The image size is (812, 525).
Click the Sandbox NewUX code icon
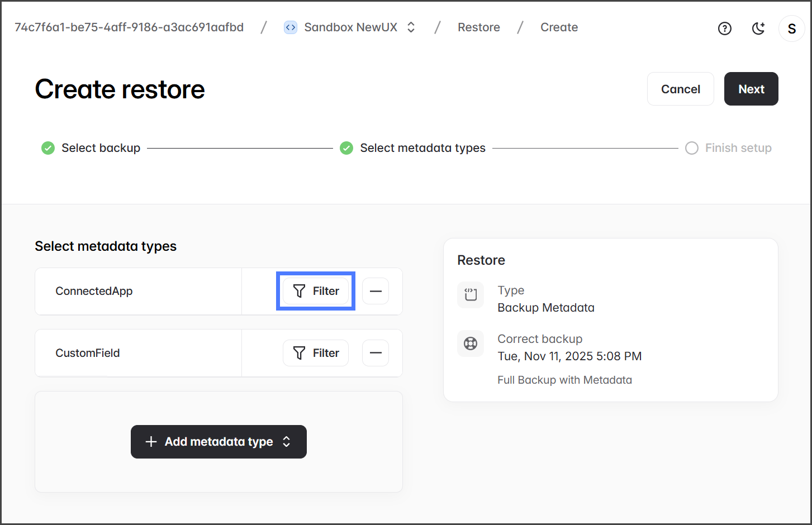(x=291, y=27)
